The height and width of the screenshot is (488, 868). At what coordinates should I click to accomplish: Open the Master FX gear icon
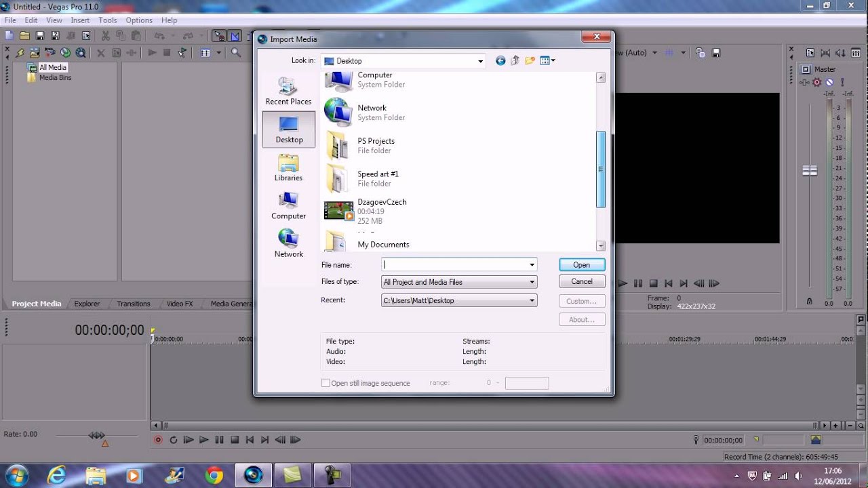point(816,82)
